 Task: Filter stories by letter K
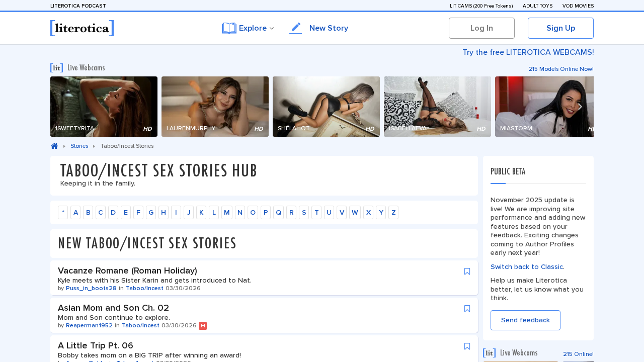click(x=201, y=212)
